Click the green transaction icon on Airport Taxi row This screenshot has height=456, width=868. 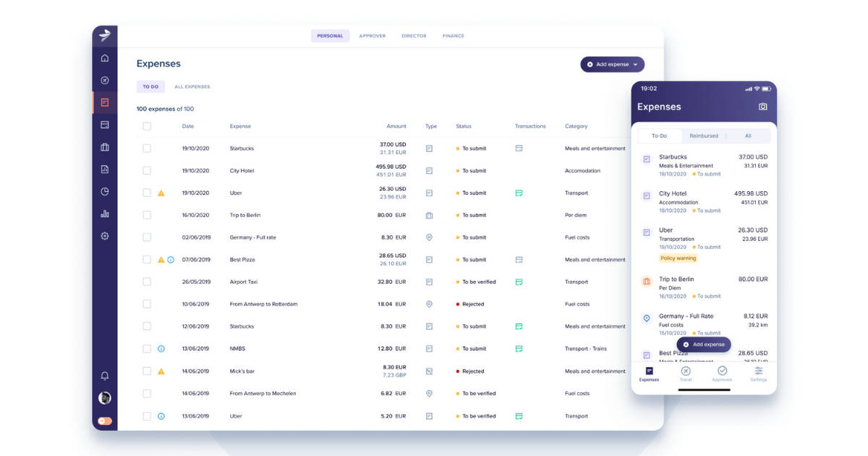point(519,282)
